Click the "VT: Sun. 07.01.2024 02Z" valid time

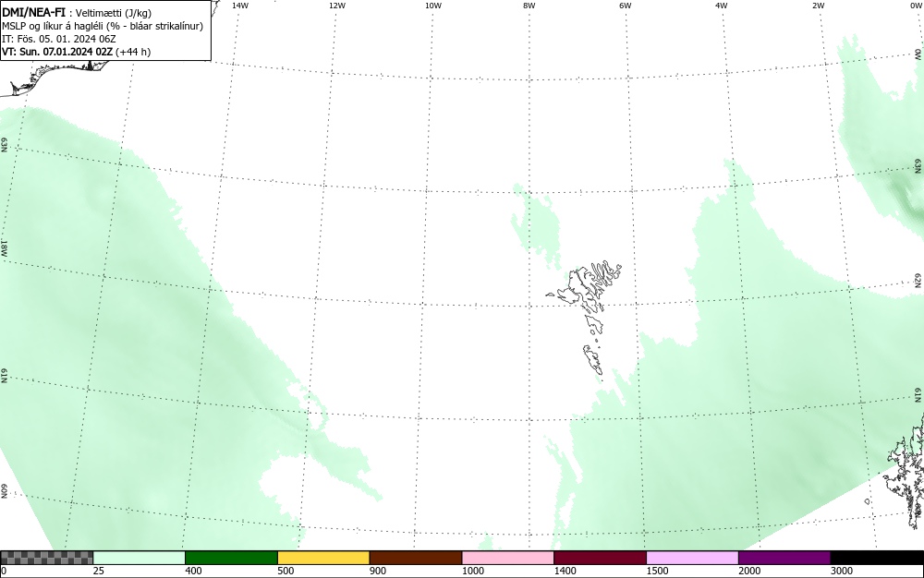pyautogui.click(x=57, y=52)
